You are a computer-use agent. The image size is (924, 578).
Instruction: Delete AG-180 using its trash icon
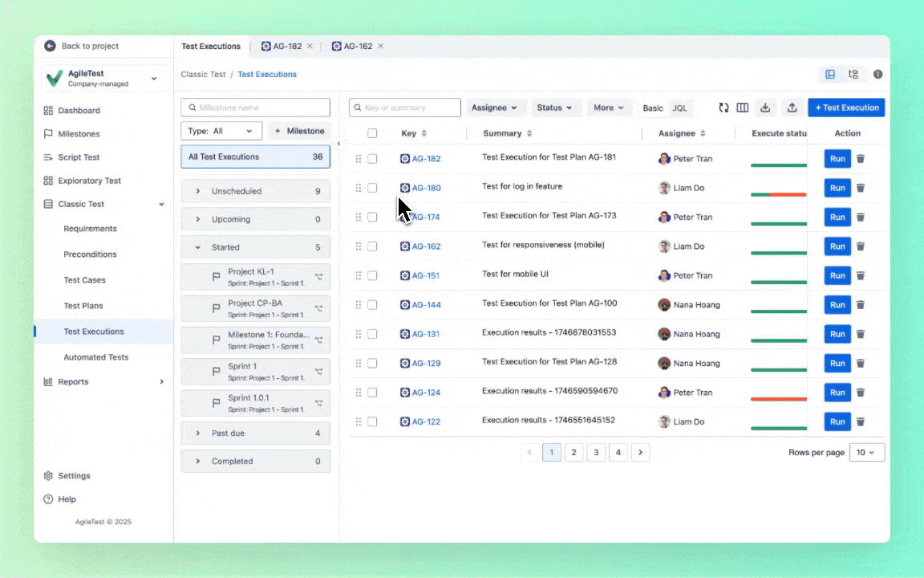(861, 188)
